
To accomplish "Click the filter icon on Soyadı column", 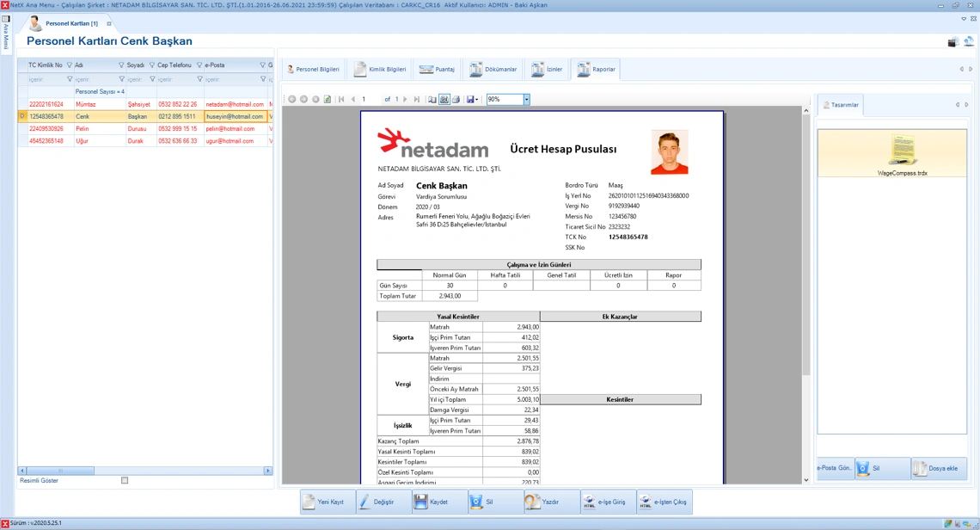I will (152, 65).
